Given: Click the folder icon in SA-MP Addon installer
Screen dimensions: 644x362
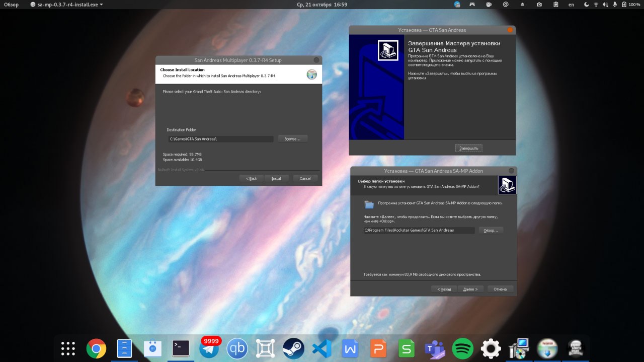Looking at the screenshot, I should click(x=369, y=204).
